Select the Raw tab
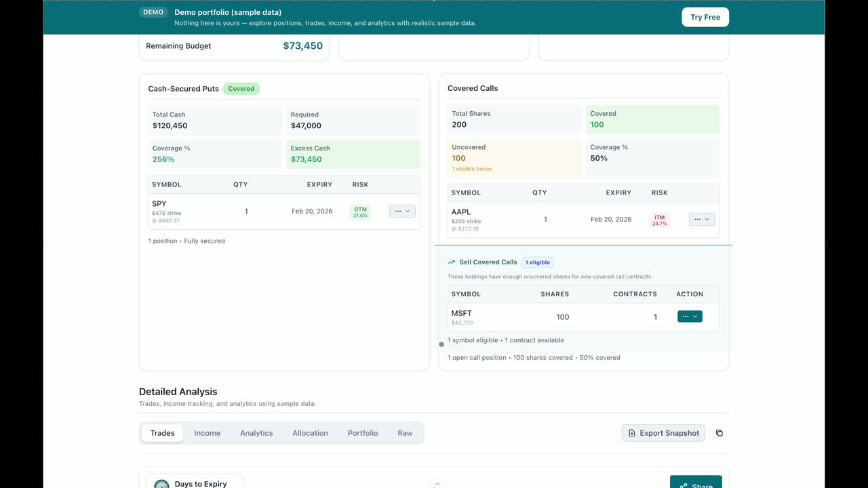868x488 pixels. [x=405, y=433]
